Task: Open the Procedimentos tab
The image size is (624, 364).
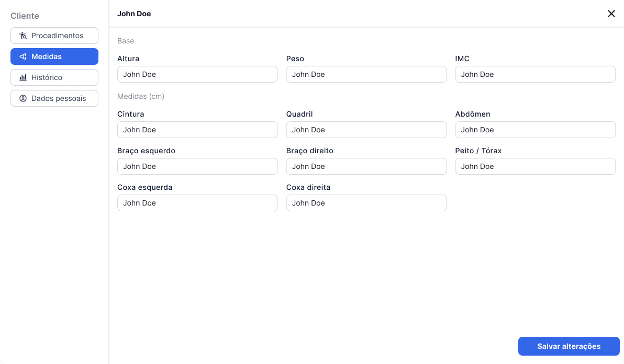Action: pyautogui.click(x=54, y=36)
